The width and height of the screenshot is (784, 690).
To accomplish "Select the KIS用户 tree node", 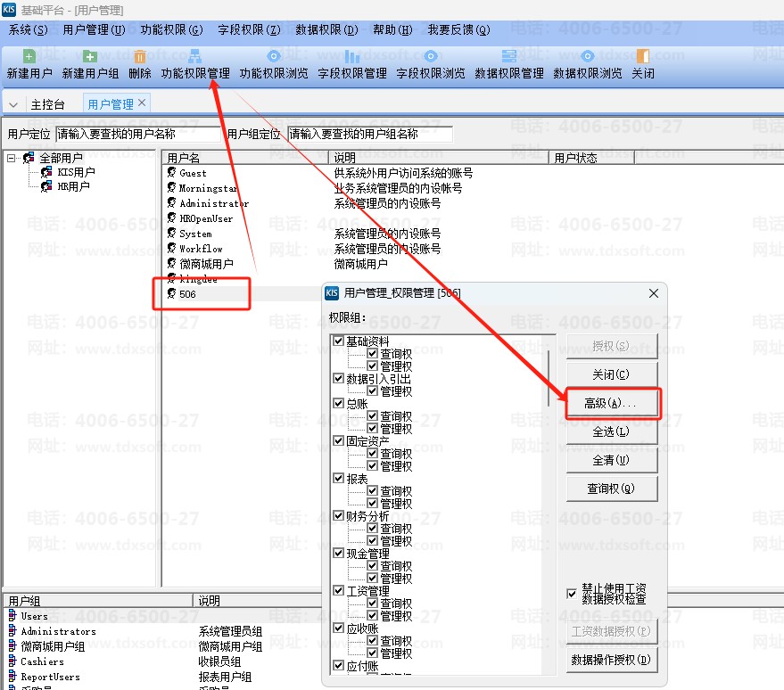I will pyautogui.click(x=75, y=172).
